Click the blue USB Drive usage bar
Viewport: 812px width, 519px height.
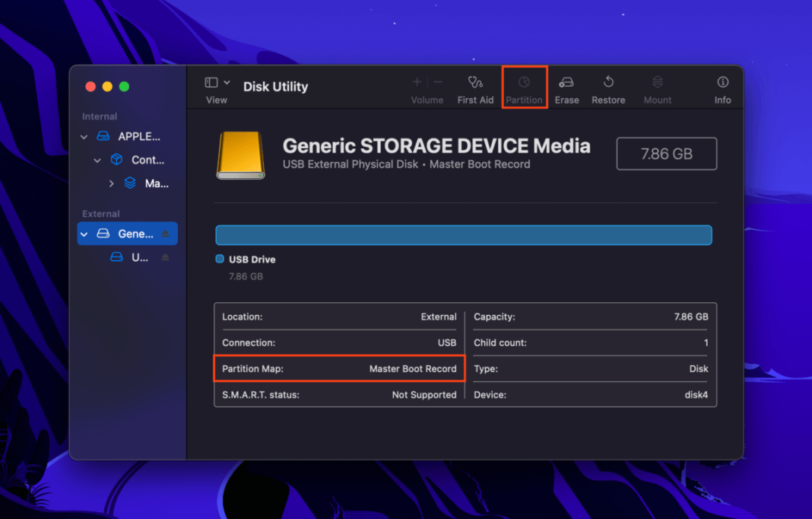click(463, 234)
